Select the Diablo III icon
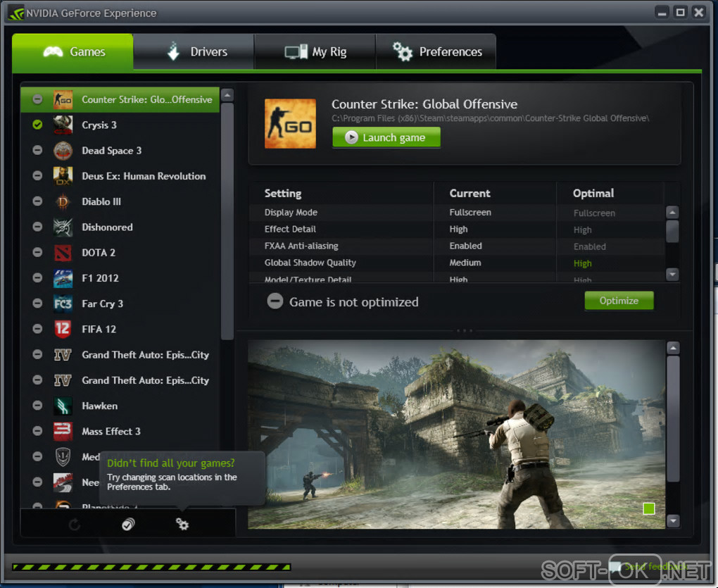This screenshot has width=718, height=588. 63,201
